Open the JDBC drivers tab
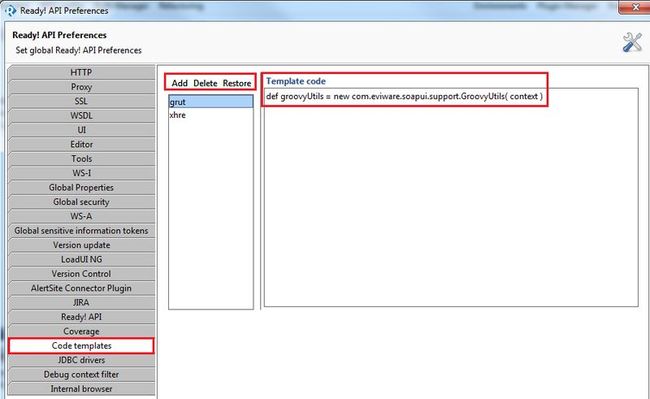650x399 pixels. [x=81, y=360]
